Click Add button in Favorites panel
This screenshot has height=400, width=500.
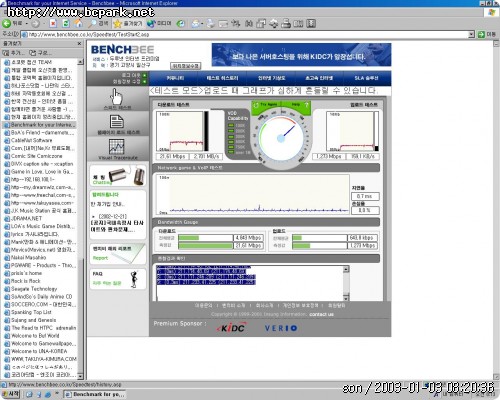(13, 53)
